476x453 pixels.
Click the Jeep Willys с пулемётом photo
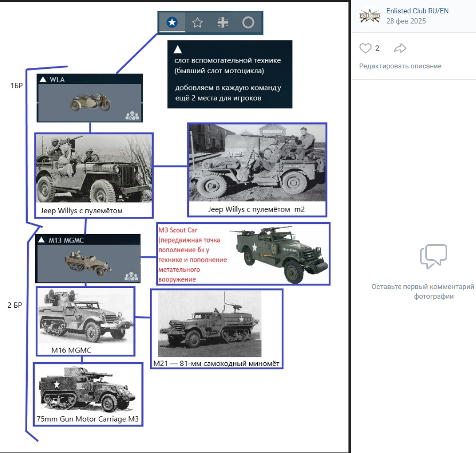94,169
